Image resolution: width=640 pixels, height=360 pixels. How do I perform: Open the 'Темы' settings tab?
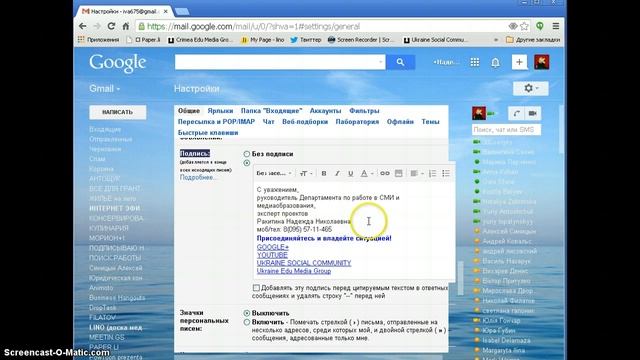(430, 122)
